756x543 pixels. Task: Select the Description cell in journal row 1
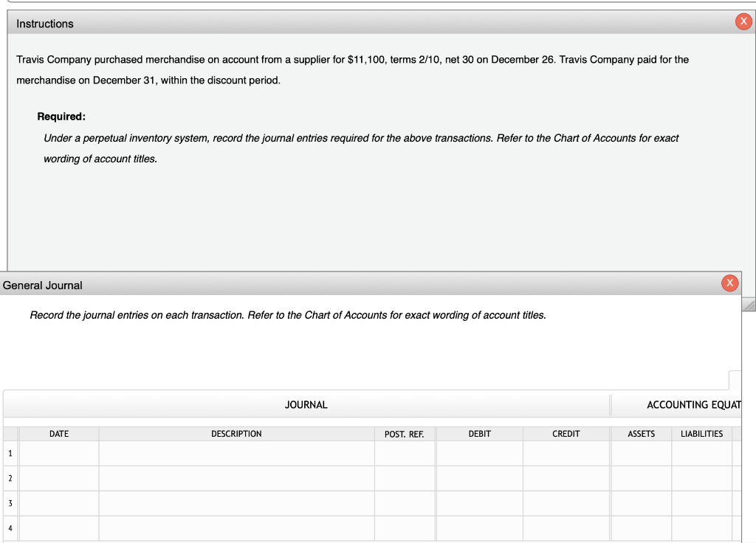tap(236, 453)
